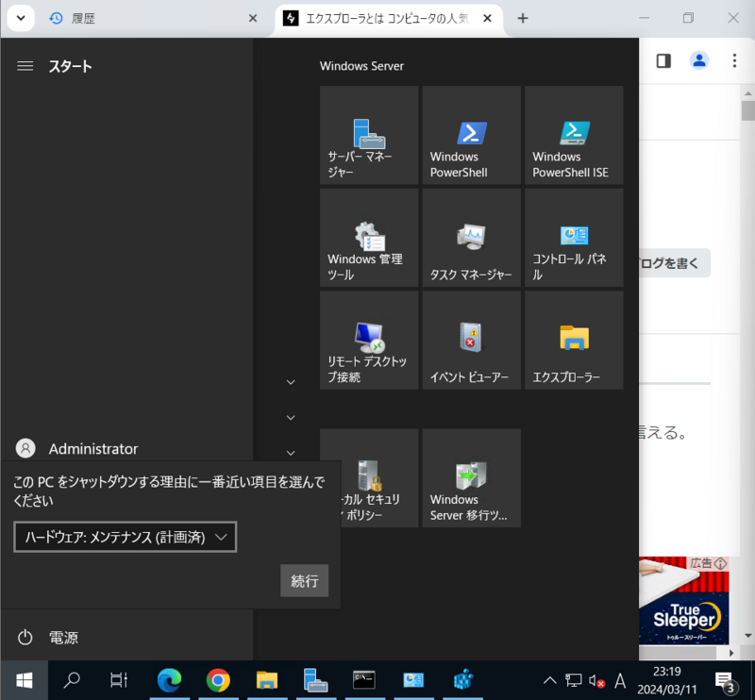This screenshot has width=755, height=700.
Task: Click the muted volume tray icon
Action: coord(596,681)
